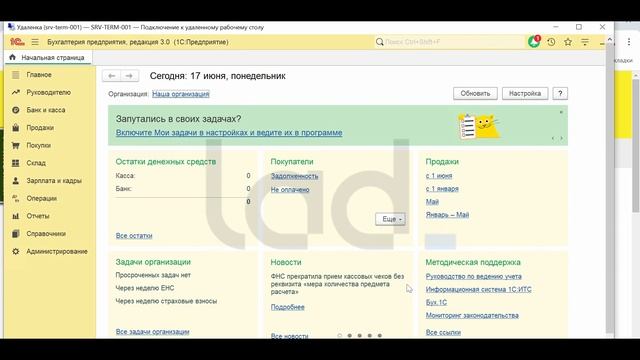Viewport: 640px width, 360px height.
Task: Click the vertical scrollbar of the remote window
Action: (609, 188)
